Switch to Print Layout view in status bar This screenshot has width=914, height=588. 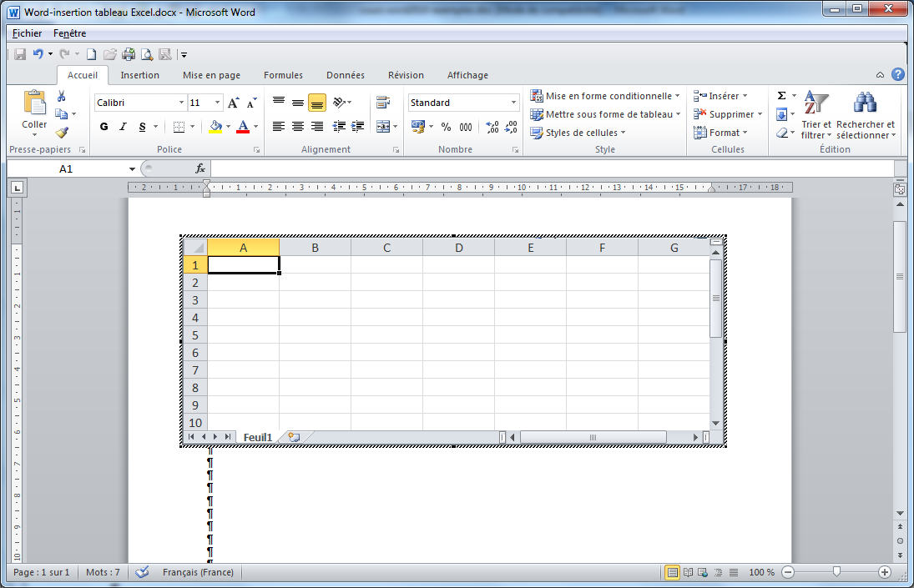[x=672, y=572]
